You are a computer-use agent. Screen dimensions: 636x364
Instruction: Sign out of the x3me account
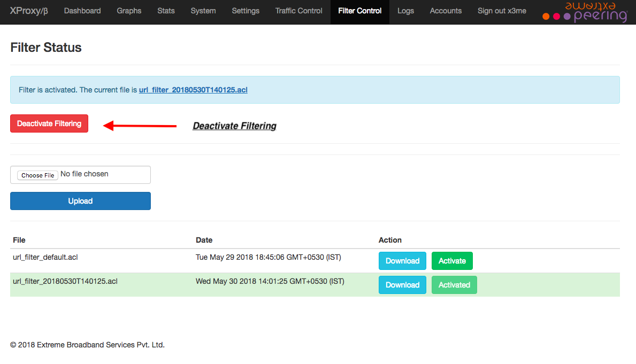point(502,11)
